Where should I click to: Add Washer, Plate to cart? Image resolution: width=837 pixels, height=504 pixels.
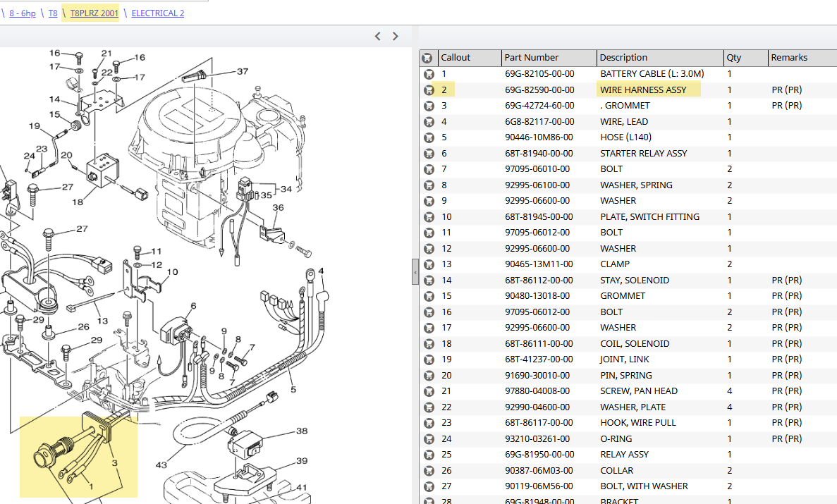429,407
